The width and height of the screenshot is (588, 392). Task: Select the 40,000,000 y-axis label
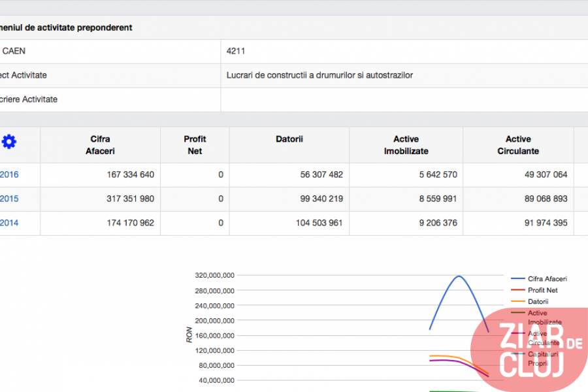216,380
